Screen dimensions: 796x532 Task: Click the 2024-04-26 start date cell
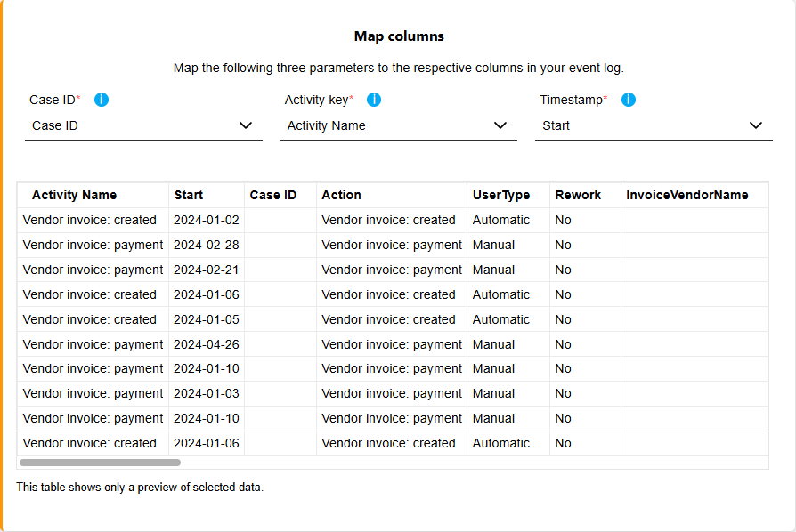pos(207,344)
